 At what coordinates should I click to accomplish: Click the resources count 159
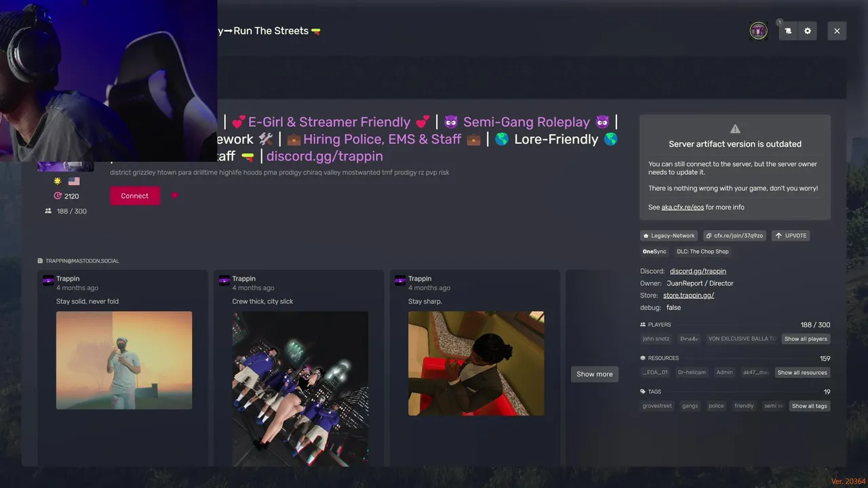point(825,359)
